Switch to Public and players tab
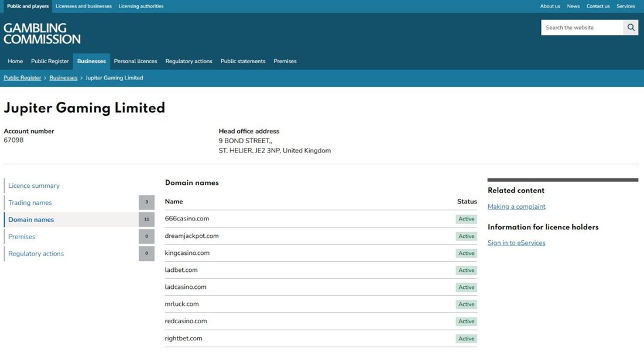This screenshot has width=644, height=352. coord(28,6)
